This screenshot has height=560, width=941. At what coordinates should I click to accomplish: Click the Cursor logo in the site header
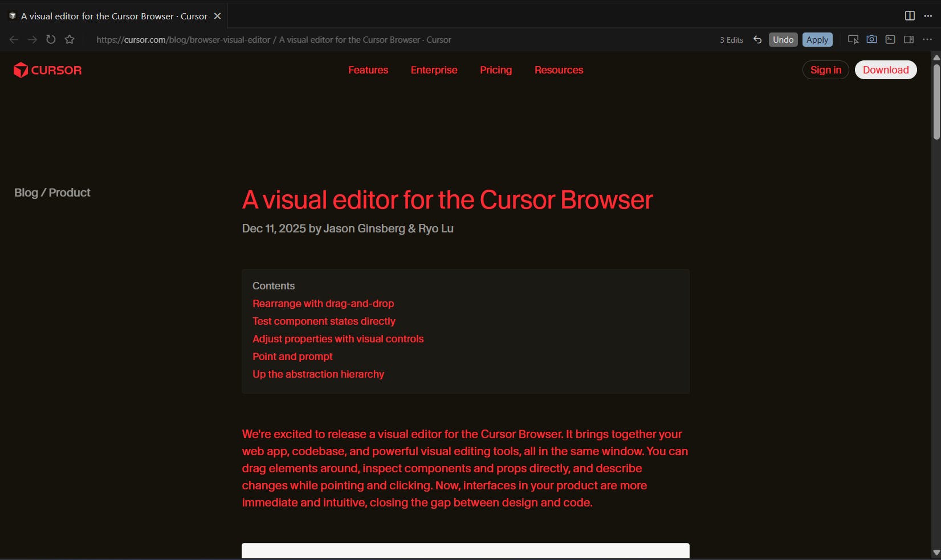(48, 70)
